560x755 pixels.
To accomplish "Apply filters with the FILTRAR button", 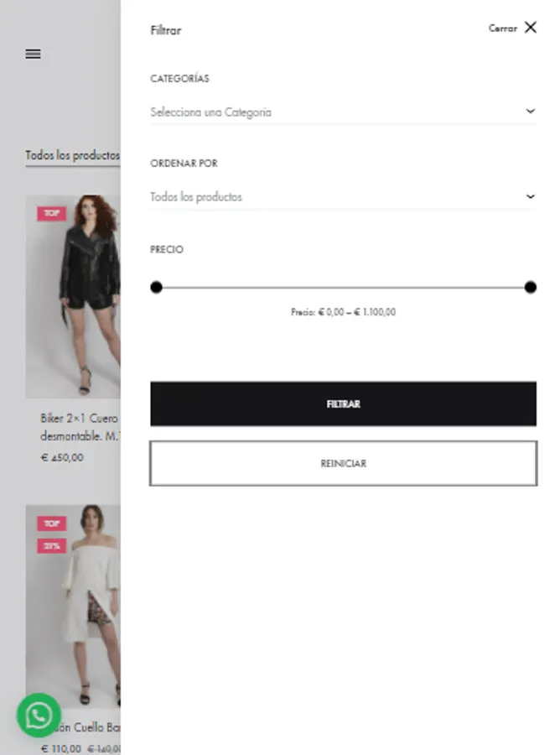I will pyautogui.click(x=343, y=404).
